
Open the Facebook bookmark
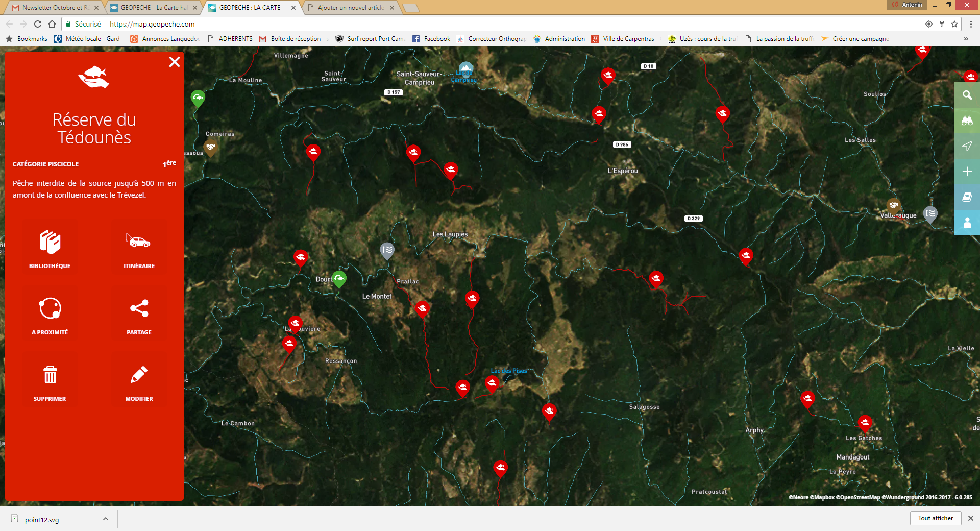[431, 39]
